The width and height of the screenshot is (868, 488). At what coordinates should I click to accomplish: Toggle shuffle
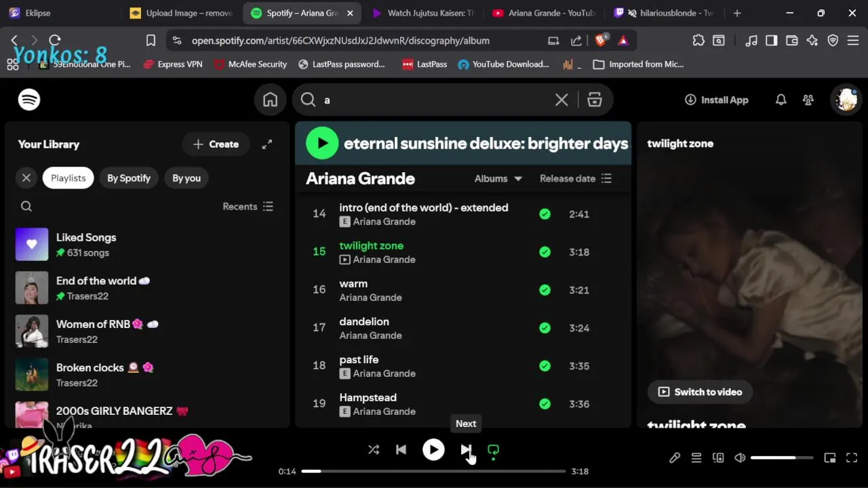pyautogui.click(x=374, y=449)
